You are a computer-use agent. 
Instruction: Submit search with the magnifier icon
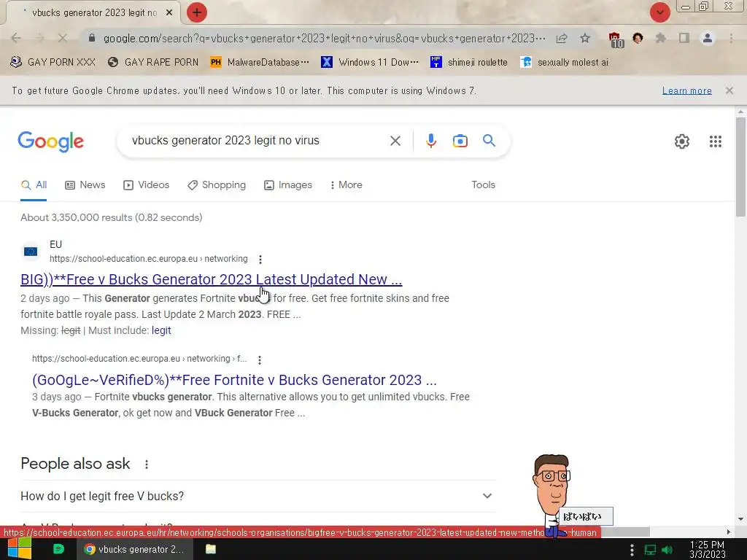[x=489, y=141]
